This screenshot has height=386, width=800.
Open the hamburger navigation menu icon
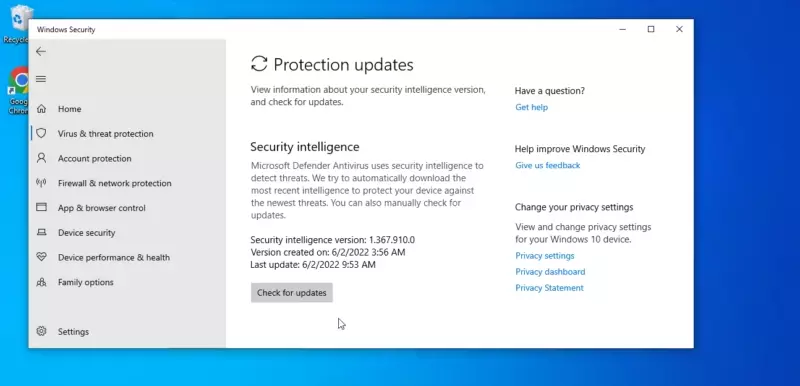[x=41, y=79]
